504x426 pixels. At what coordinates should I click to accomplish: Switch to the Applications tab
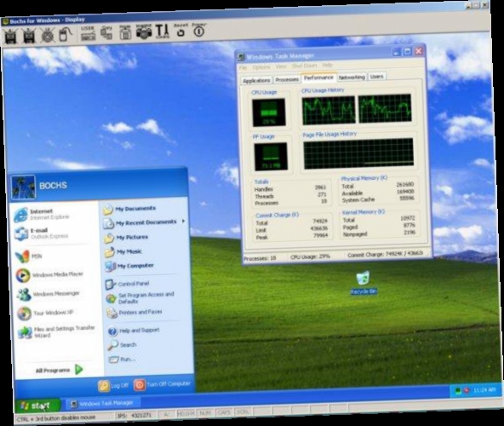coord(256,80)
